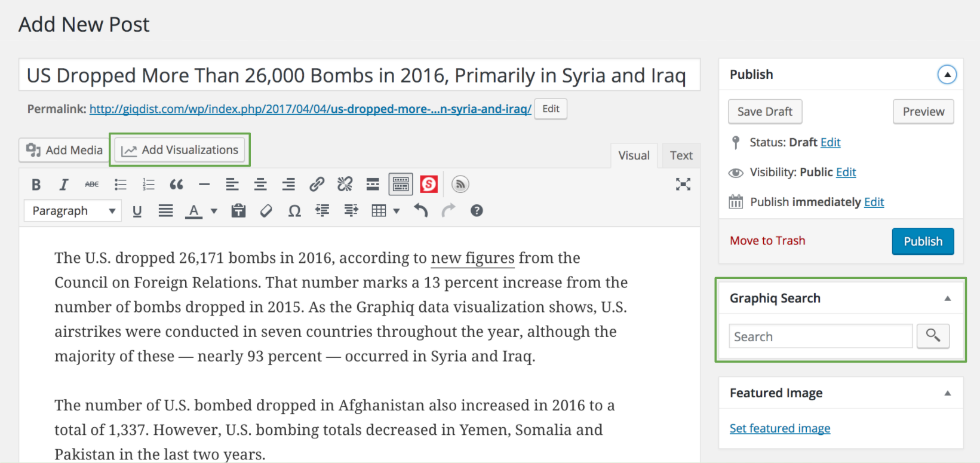Click the round feed icon in toolbar
Screen dimensions: 980x463
460,185
